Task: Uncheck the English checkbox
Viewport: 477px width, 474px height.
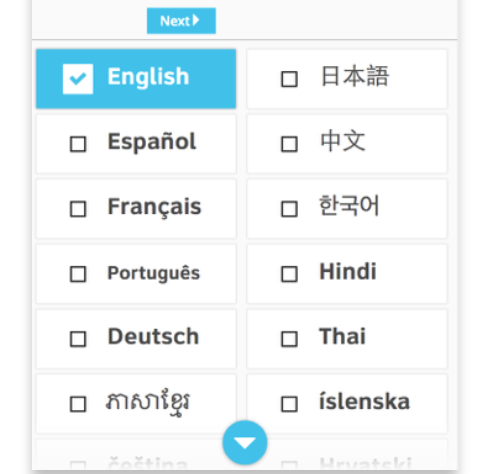Action: 78,79
